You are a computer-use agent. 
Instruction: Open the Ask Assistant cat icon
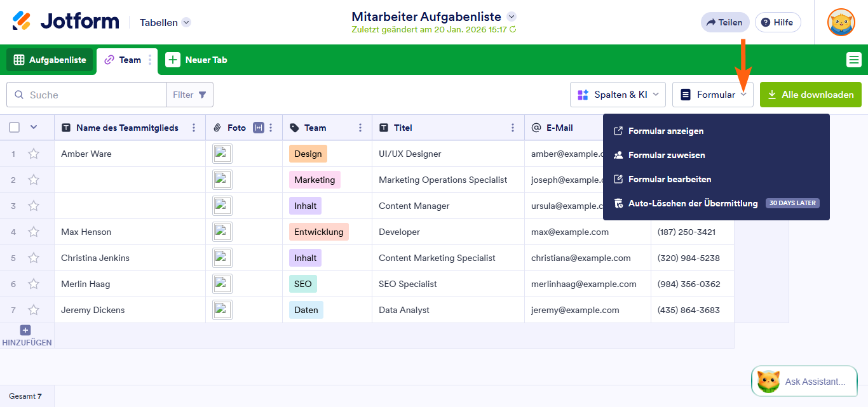point(769,381)
